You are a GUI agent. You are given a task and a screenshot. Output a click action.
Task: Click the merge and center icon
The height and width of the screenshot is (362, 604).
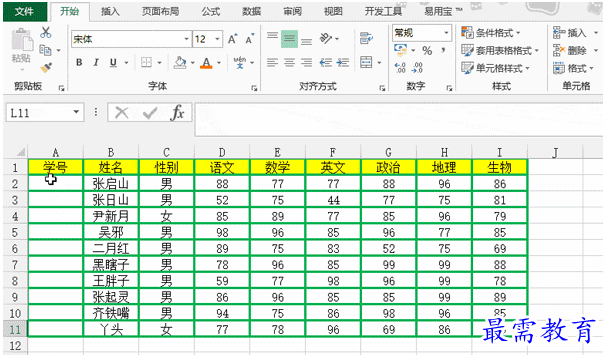tap(366, 62)
